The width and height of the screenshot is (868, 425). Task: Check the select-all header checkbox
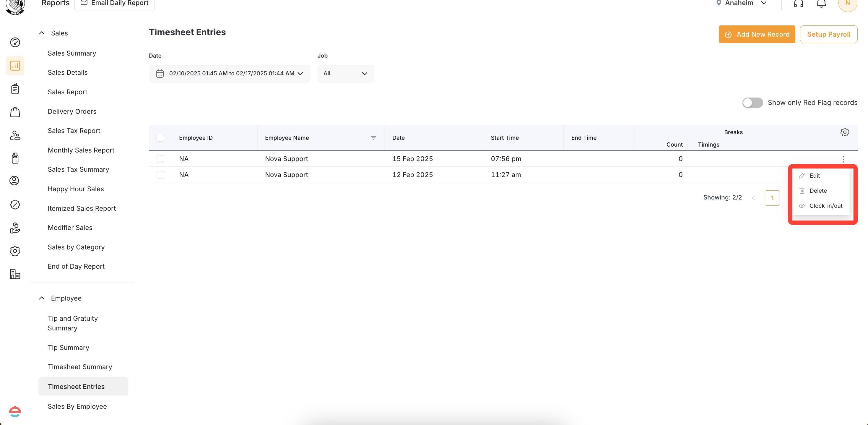point(160,138)
